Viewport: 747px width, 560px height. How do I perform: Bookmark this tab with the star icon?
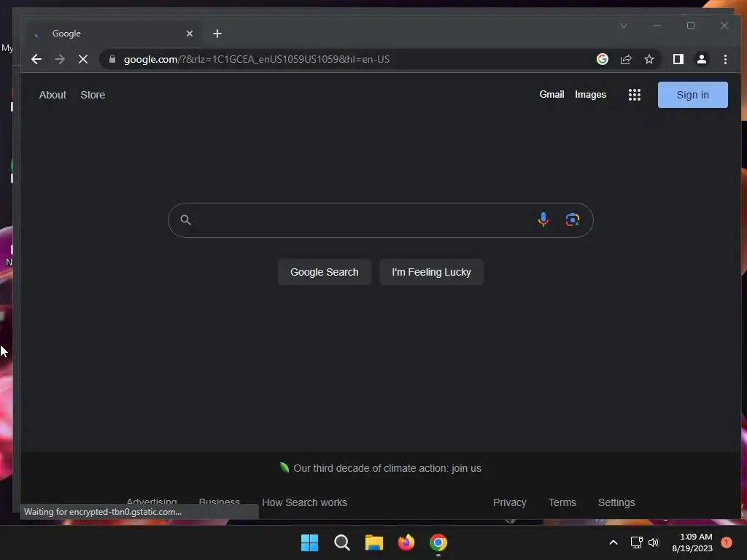[649, 59]
